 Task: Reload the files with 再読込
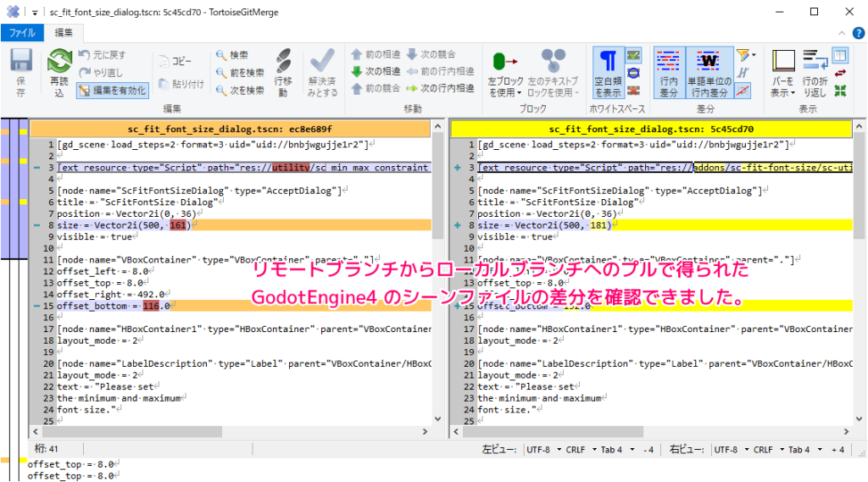point(59,73)
